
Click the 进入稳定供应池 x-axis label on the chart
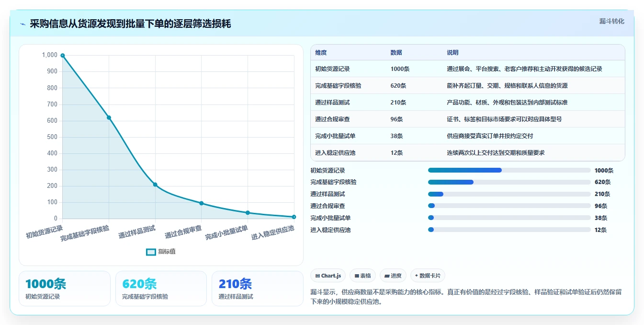tap(272, 232)
